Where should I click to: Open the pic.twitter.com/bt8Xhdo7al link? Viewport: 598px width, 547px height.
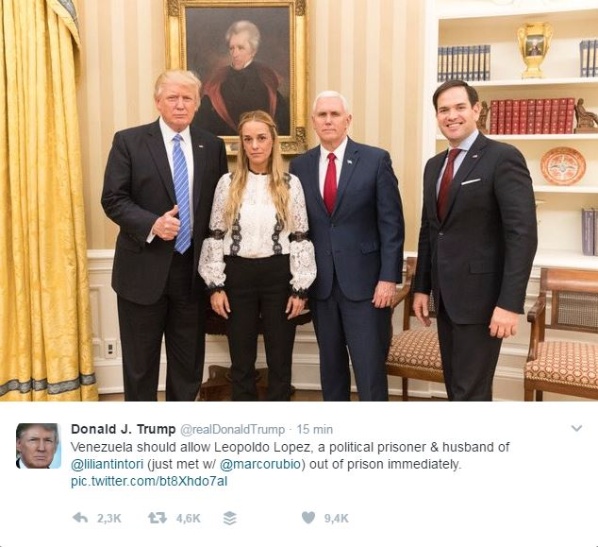[x=149, y=481]
